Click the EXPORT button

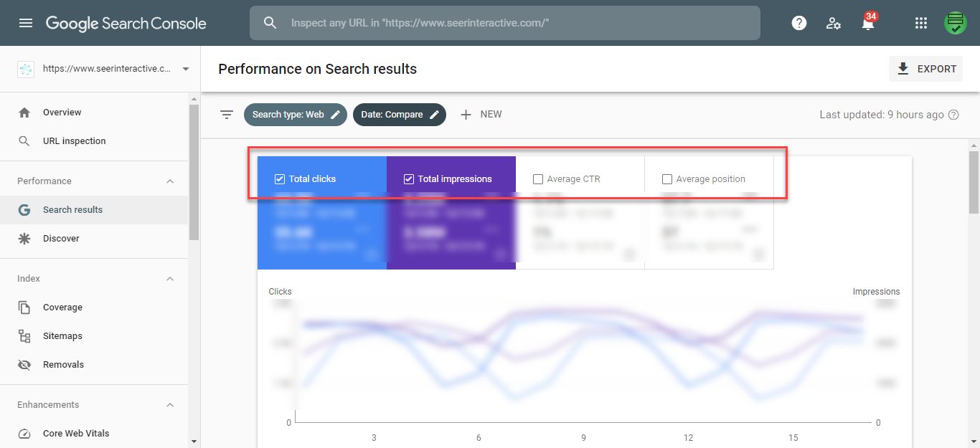pyautogui.click(x=926, y=69)
